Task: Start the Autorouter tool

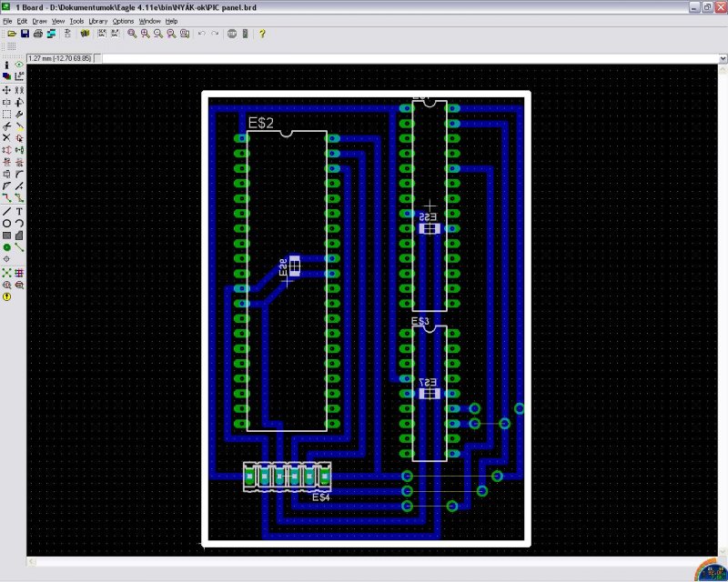Action: pos(19,273)
